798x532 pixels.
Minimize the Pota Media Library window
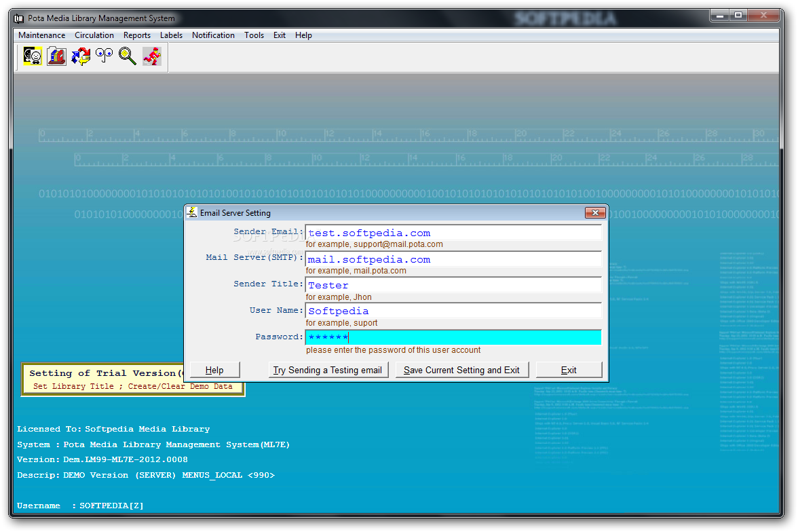pos(719,16)
